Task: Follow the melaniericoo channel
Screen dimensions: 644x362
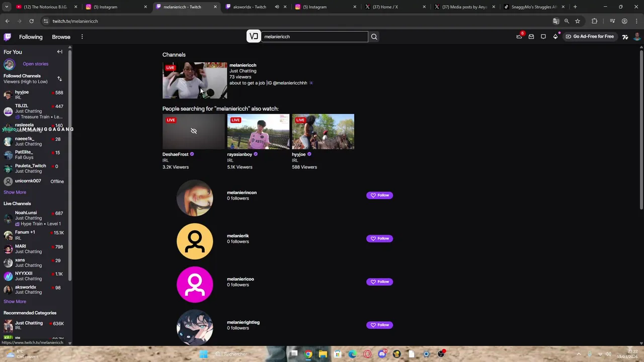Action: 379,282
